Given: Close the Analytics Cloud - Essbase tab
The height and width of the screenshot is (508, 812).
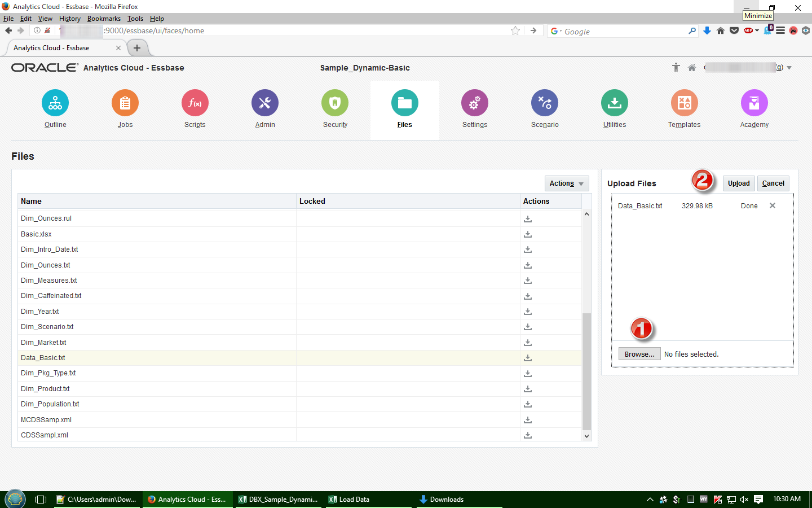Looking at the screenshot, I should pyautogui.click(x=118, y=48).
